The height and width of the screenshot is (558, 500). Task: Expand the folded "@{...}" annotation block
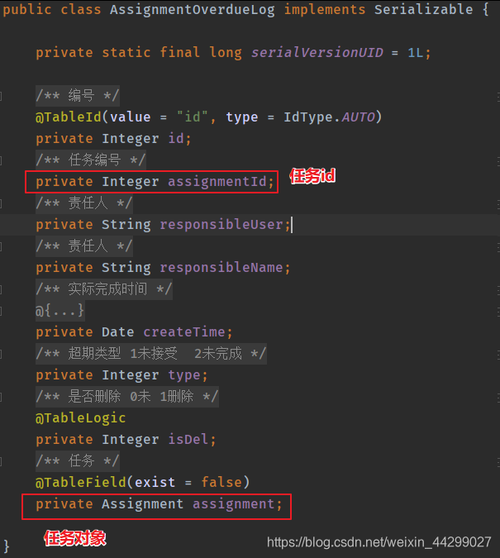60,311
